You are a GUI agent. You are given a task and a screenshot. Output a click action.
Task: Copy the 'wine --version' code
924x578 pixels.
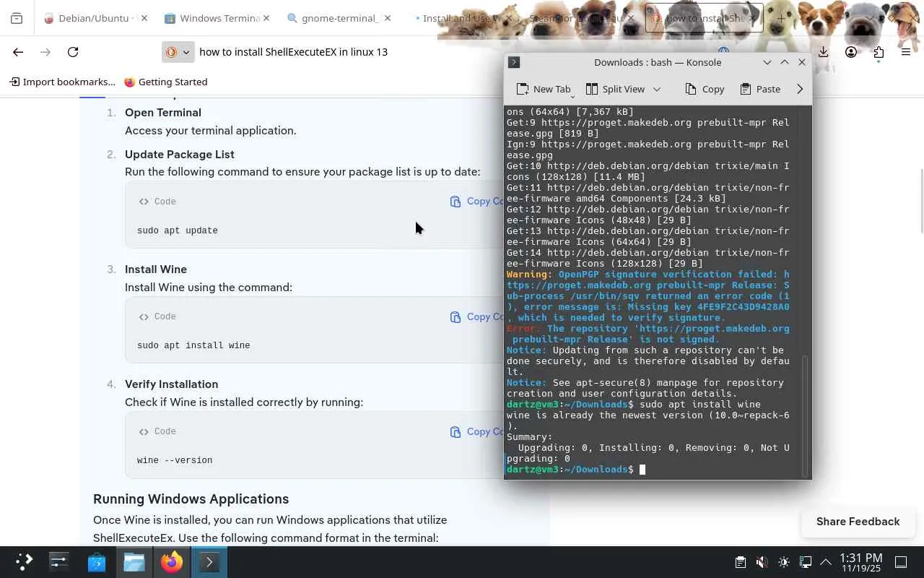pos(476,431)
